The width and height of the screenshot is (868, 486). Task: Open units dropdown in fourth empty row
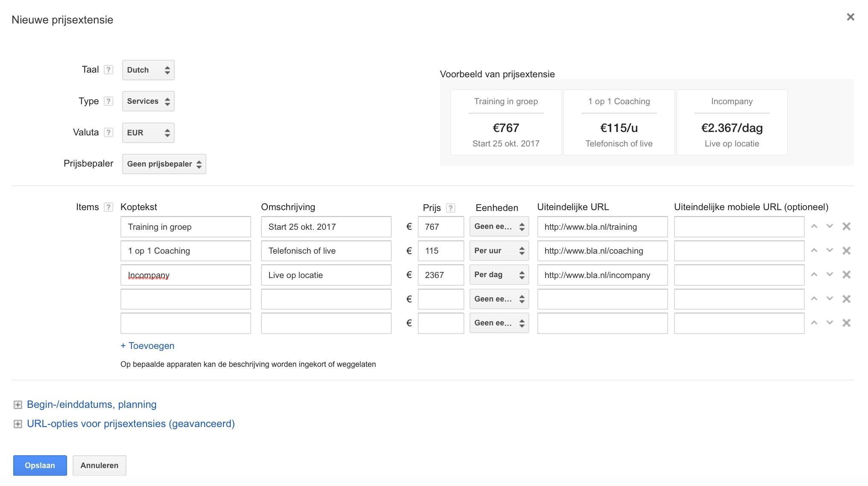[499, 299]
